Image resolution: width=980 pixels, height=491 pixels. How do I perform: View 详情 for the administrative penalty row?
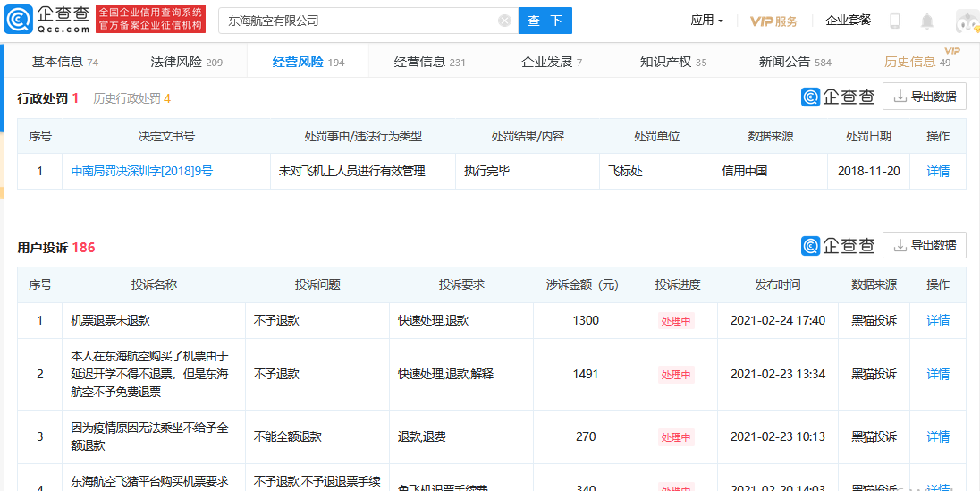pos(938,171)
